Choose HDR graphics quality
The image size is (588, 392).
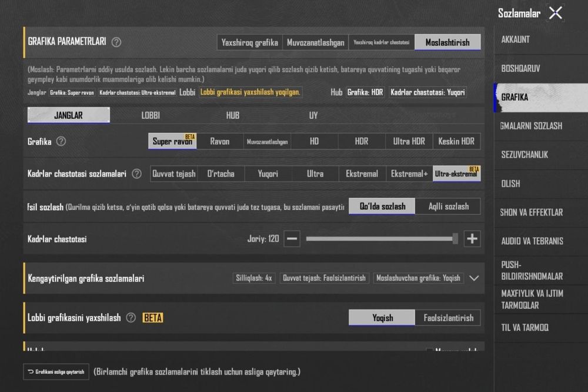(362, 141)
